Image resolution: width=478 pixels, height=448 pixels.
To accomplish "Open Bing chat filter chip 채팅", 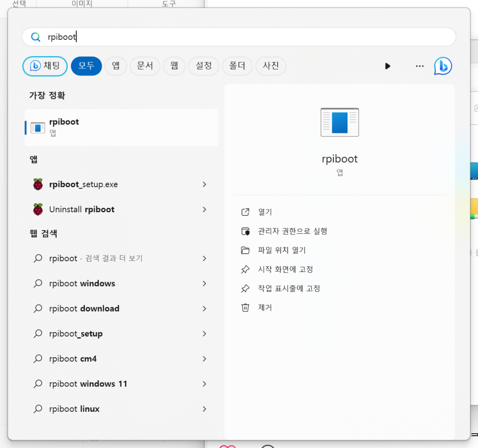I will (x=45, y=66).
